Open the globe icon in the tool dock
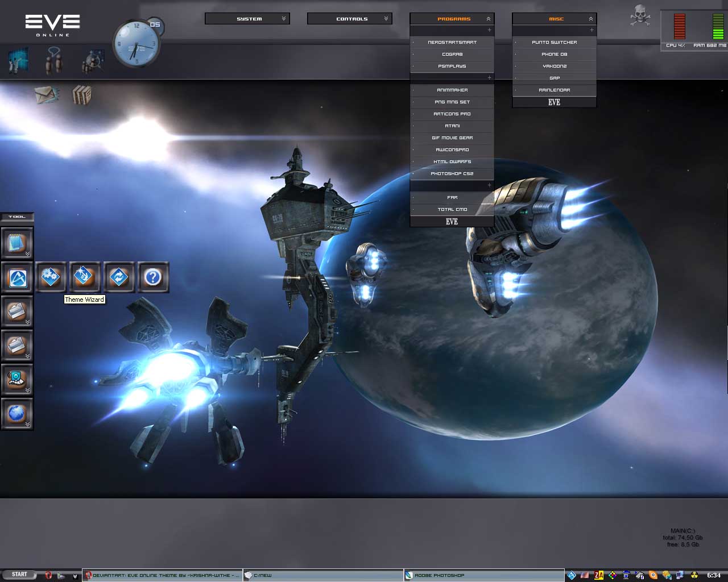Screen dimensions: 728x582 [17, 414]
